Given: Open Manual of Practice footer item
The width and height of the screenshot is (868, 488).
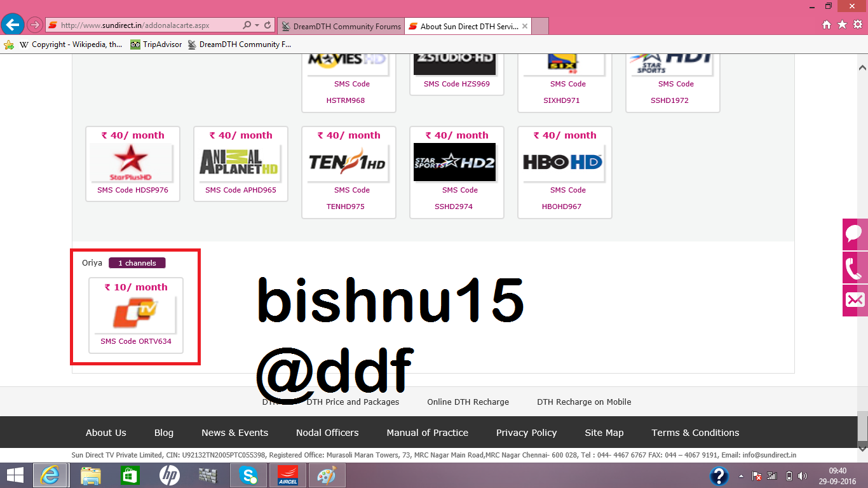Looking at the screenshot, I should click(x=428, y=433).
